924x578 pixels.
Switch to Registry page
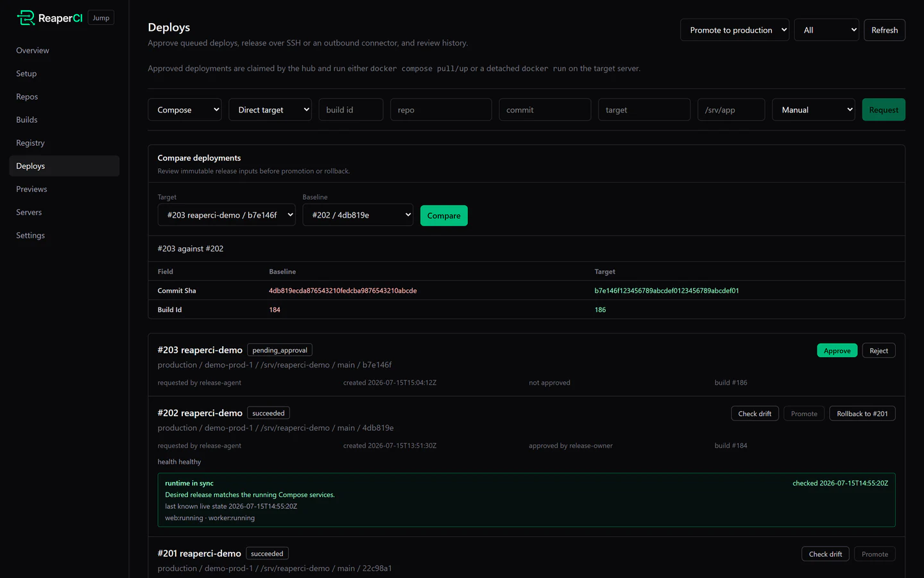click(x=64, y=143)
